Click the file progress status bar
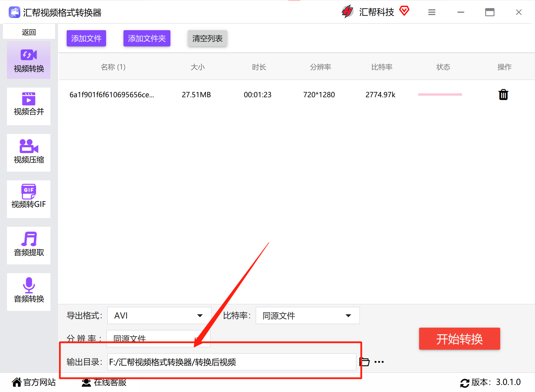This screenshot has width=535, height=392. pos(440,95)
